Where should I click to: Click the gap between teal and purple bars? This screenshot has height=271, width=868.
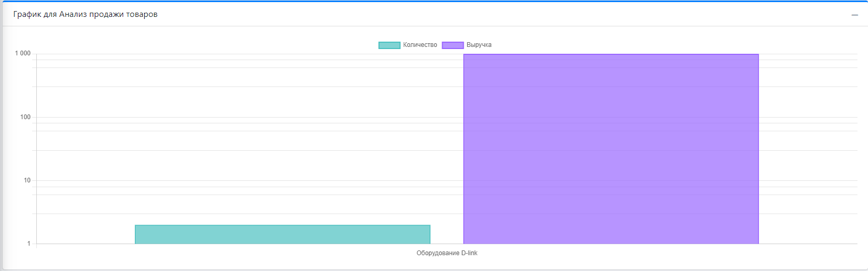pos(446,158)
